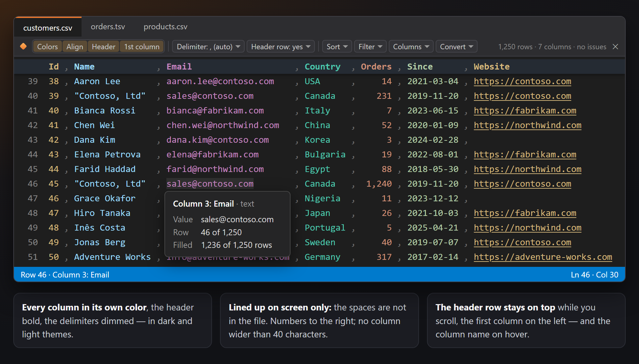This screenshot has width=639, height=364.
Task: Open Chen Wei's northwind.com website link
Action: coord(528,125)
